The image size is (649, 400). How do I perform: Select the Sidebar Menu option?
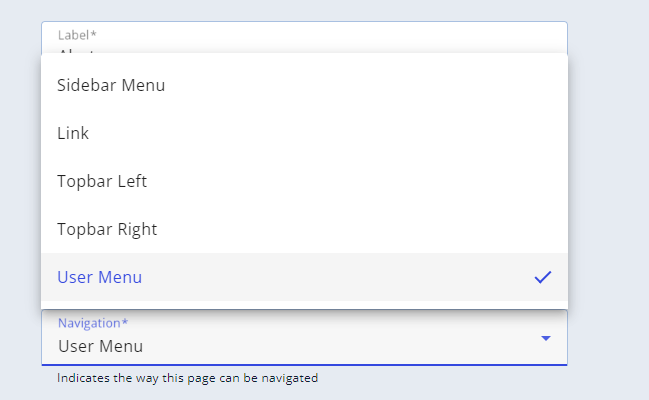(111, 85)
